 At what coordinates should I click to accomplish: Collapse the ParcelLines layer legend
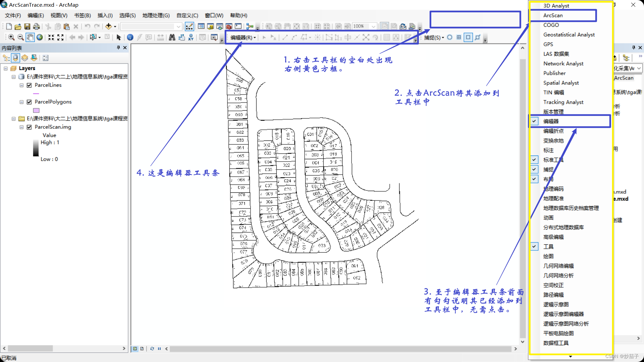coord(21,85)
